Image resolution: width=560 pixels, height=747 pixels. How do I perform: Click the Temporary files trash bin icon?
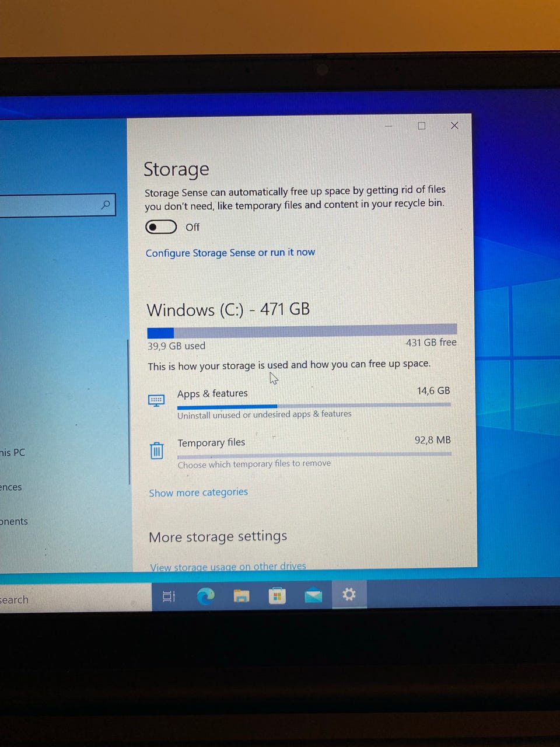[156, 451]
